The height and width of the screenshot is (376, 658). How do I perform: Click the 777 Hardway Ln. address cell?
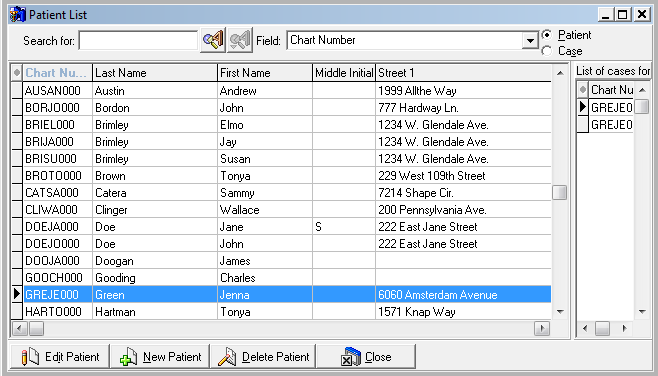[463, 108]
